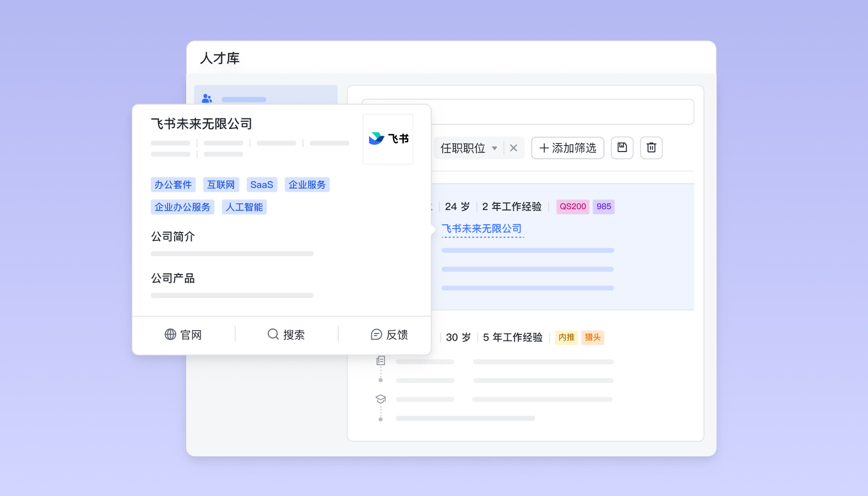Click the 飞书未来无限公司 dotted-underline link
The height and width of the screenshot is (496, 868).
coord(482,229)
